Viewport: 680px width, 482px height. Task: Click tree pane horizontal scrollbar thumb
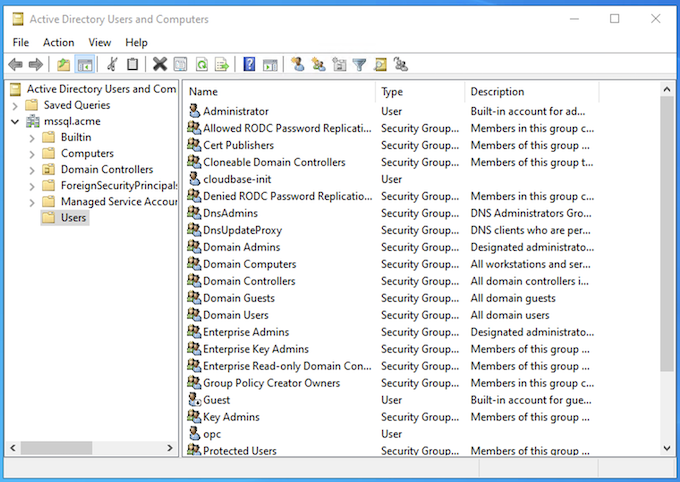coord(56,448)
